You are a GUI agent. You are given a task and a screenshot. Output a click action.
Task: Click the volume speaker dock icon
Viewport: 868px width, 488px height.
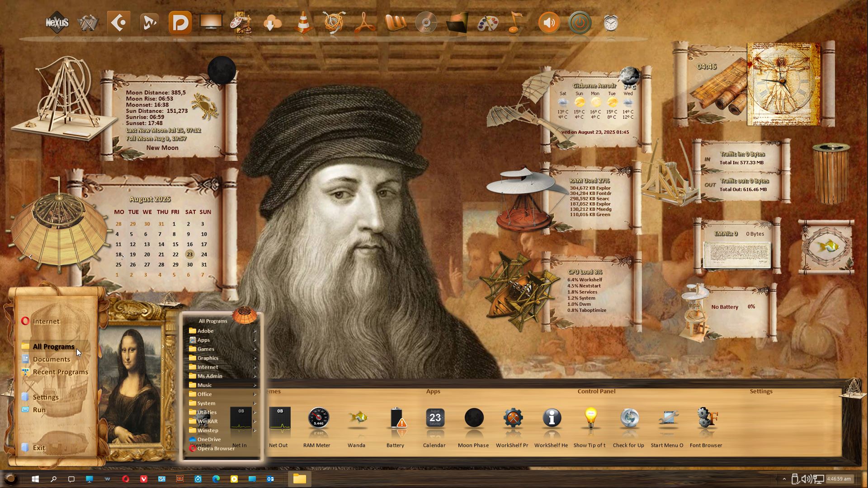pyautogui.click(x=549, y=23)
